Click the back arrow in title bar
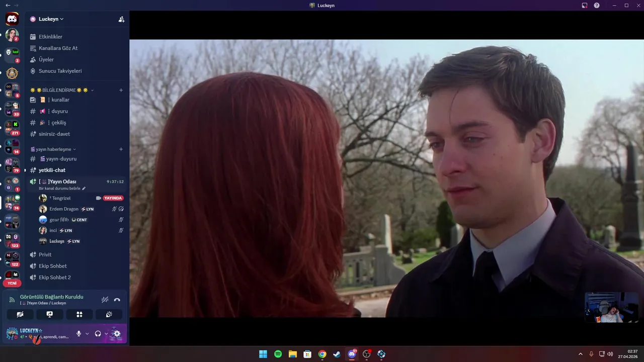 (7, 5)
